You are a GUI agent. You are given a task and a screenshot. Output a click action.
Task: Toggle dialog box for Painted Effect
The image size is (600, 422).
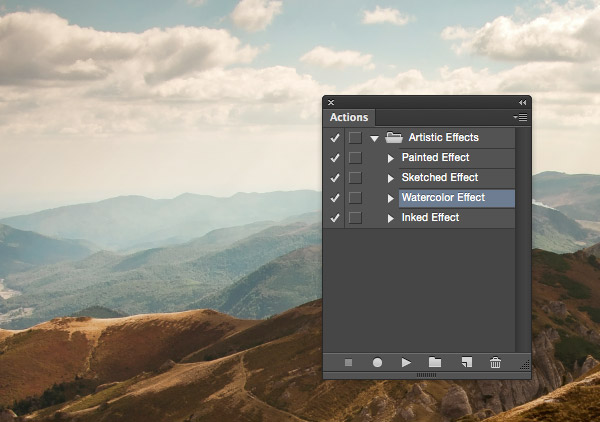point(355,158)
